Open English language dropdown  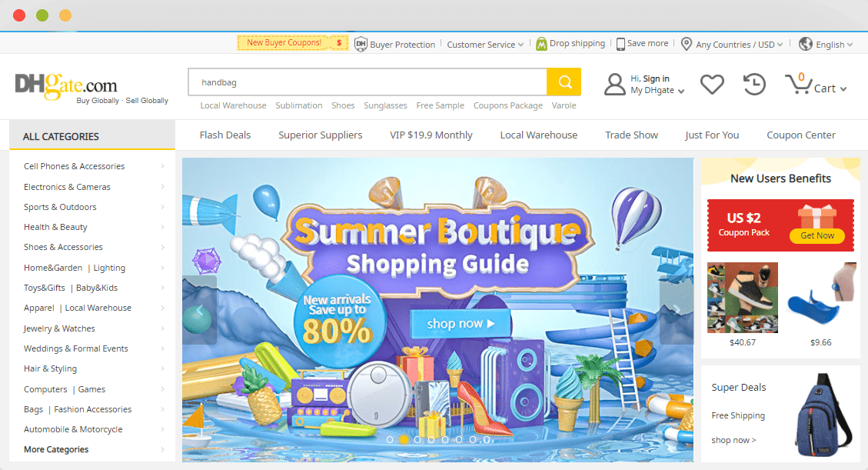[x=834, y=45]
